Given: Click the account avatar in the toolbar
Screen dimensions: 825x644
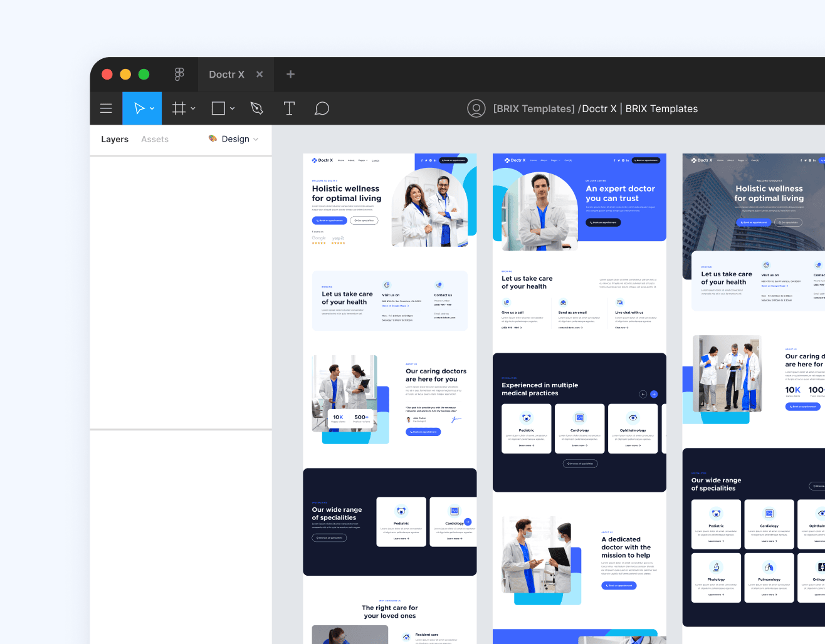Looking at the screenshot, I should (x=476, y=108).
